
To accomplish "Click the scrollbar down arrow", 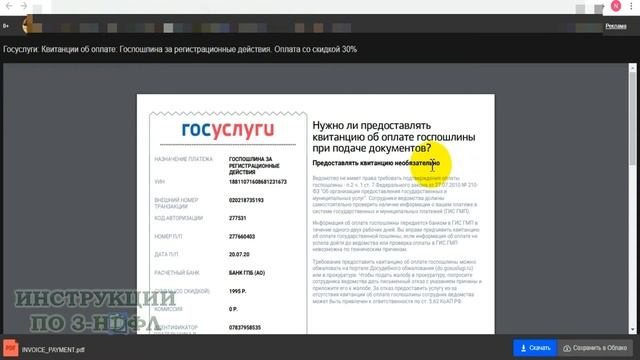I will pyautogui.click(x=633, y=329).
